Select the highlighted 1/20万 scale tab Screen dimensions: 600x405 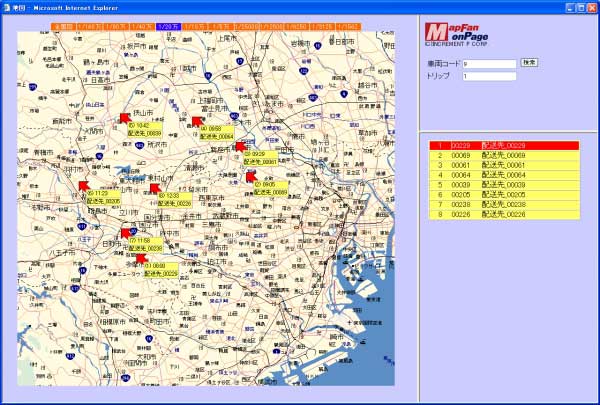tap(168, 26)
